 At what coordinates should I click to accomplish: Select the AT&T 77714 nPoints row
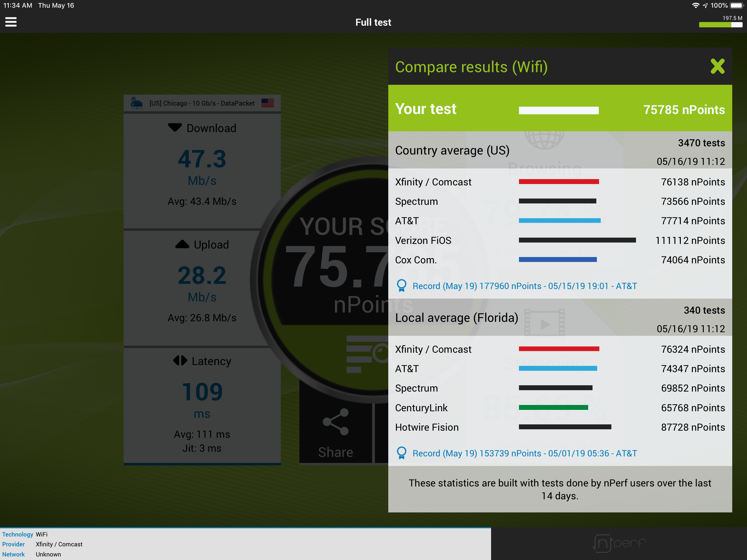tap(560, 221)
